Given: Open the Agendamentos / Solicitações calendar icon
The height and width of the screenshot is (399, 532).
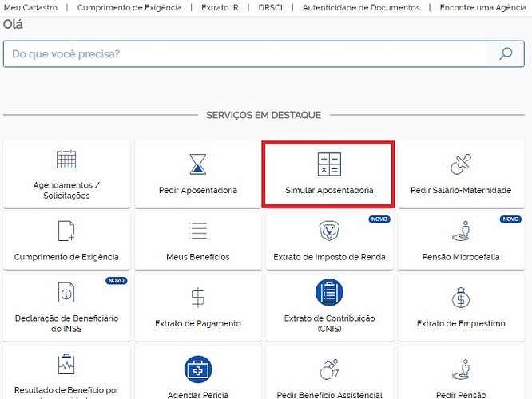Looking at the screenshot, I should (66, 160).
